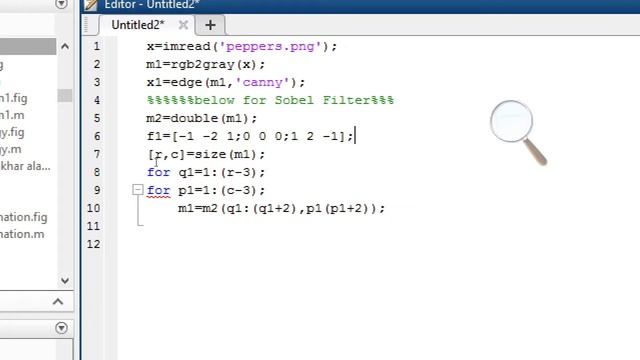Click the MATLAB editor icon in title bar
Viewport: 640px width, 360px height.
[91, 4]
